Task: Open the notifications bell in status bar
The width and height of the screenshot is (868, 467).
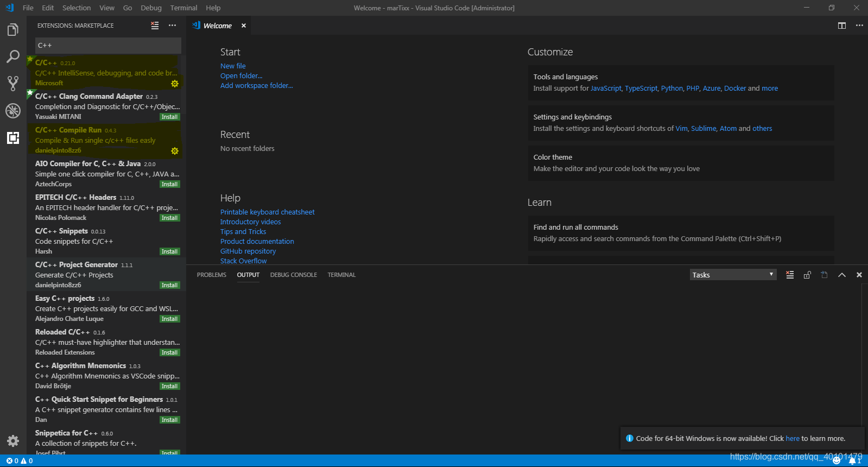Action: click(x=855, y=461)
